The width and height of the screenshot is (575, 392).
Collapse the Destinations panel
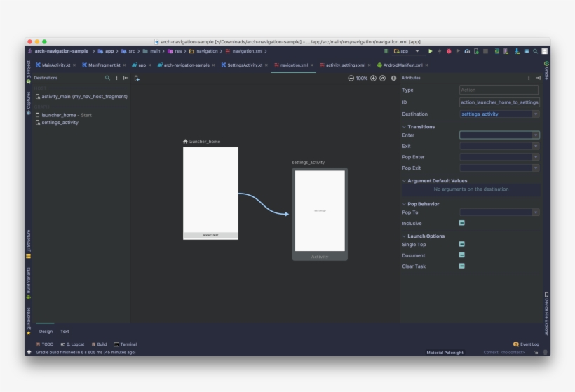[126, 78]
